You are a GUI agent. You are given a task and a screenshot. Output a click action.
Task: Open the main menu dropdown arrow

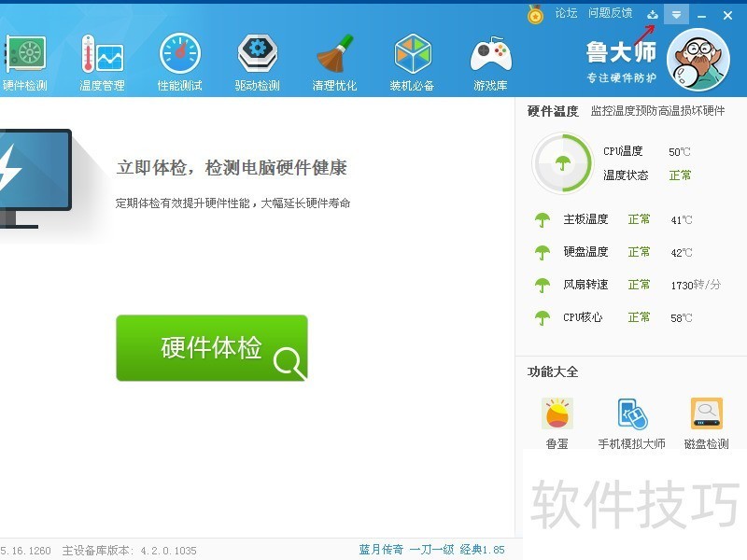676,15
